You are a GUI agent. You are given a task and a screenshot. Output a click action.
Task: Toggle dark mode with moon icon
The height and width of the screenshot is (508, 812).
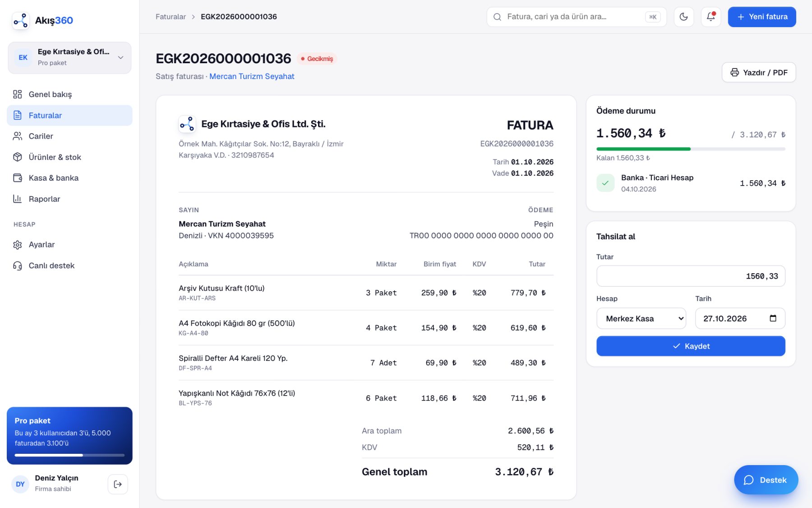coord(683,17)
